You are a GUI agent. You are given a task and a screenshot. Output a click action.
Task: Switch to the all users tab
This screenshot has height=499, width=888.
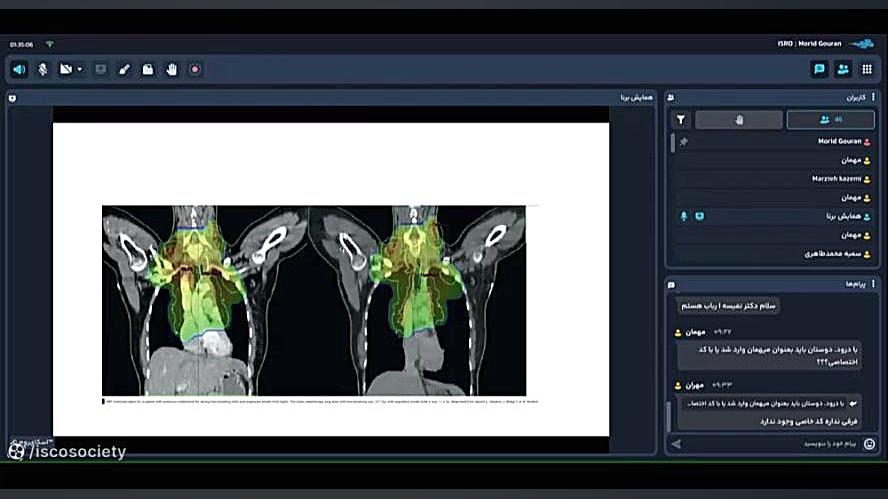(831, 120)
